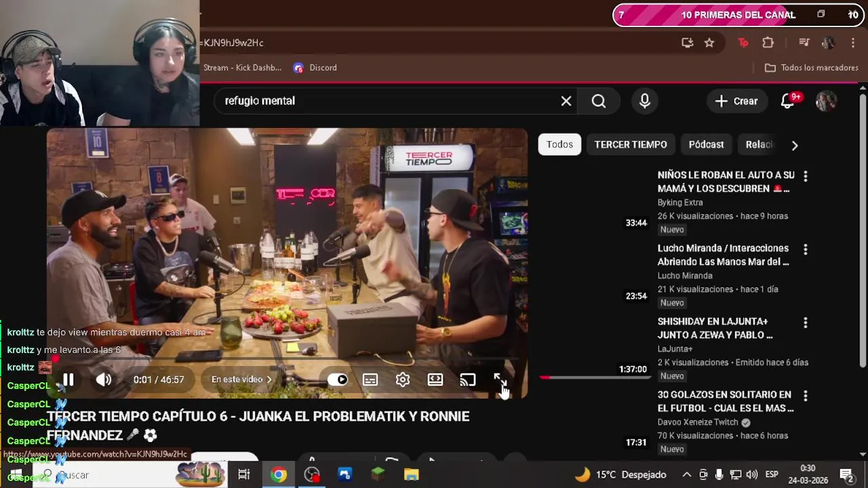Select the 'TERCER TIEMPO' filter chip

click(x=631, y=144)
